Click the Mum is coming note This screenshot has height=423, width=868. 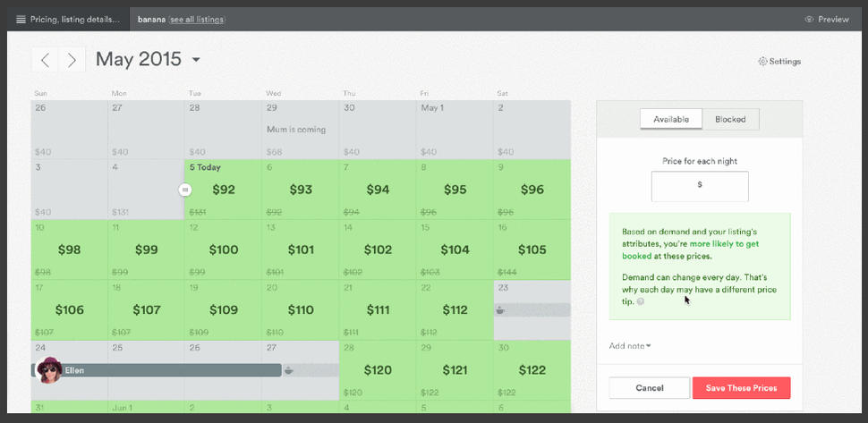[x=296, y=130]
